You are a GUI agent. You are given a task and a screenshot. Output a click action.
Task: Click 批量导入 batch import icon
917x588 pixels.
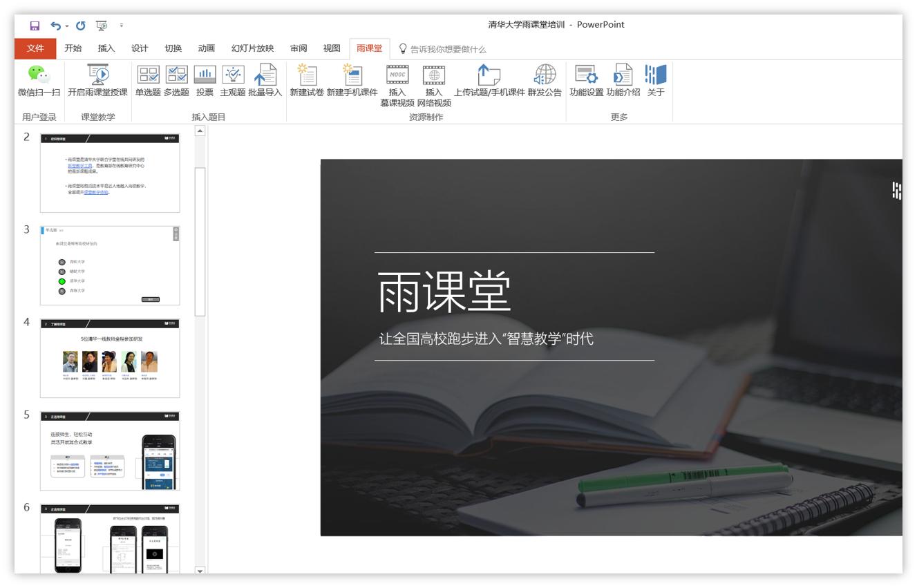[x=265, y=81]
